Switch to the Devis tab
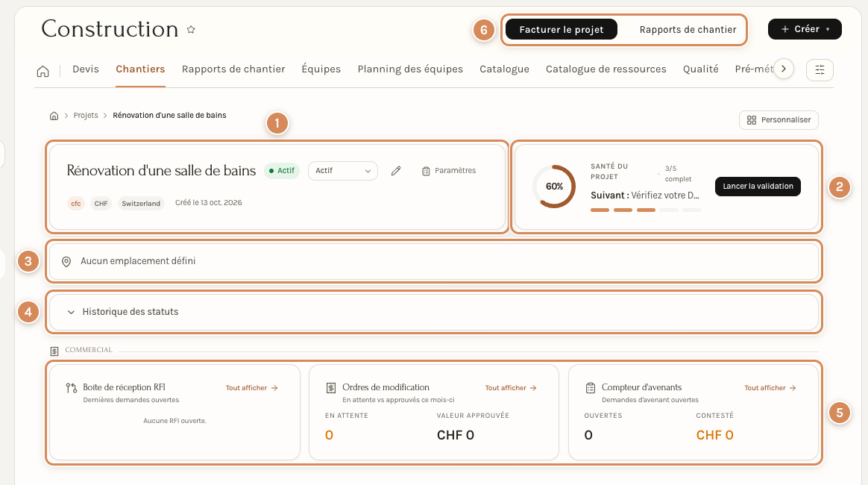This screenshot has height=485, width=868. [86, 69]
